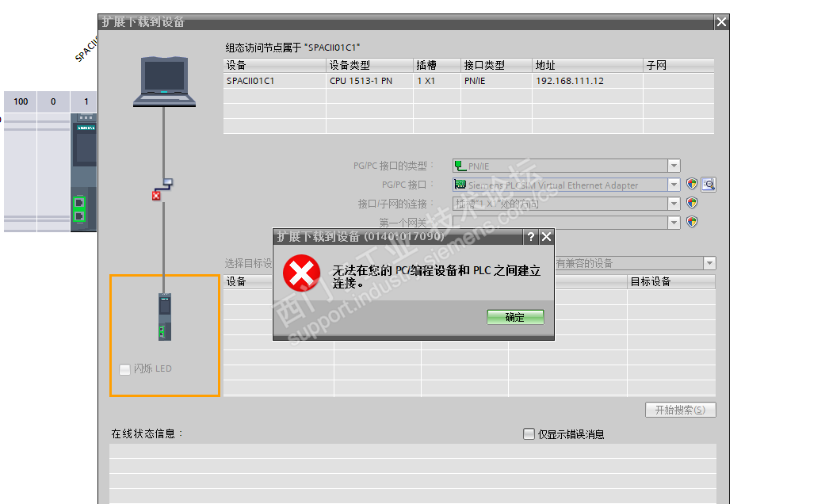The width and height of the screenshot is (829, 504).
Task: Open the PG/PC 接口 adapter dropdown
Action: [674, 185]
